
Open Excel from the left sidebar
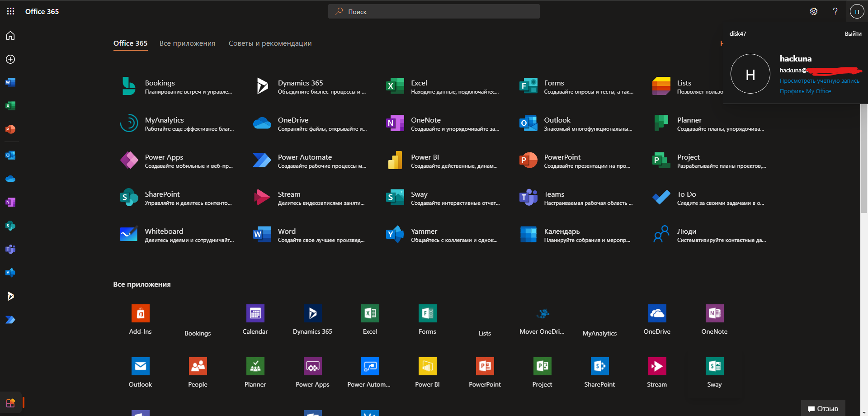click(10, 106)
